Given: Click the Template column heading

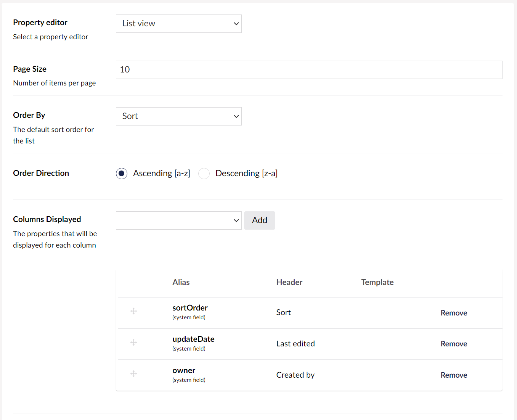Looking at the screenshot, I should 377,282.
